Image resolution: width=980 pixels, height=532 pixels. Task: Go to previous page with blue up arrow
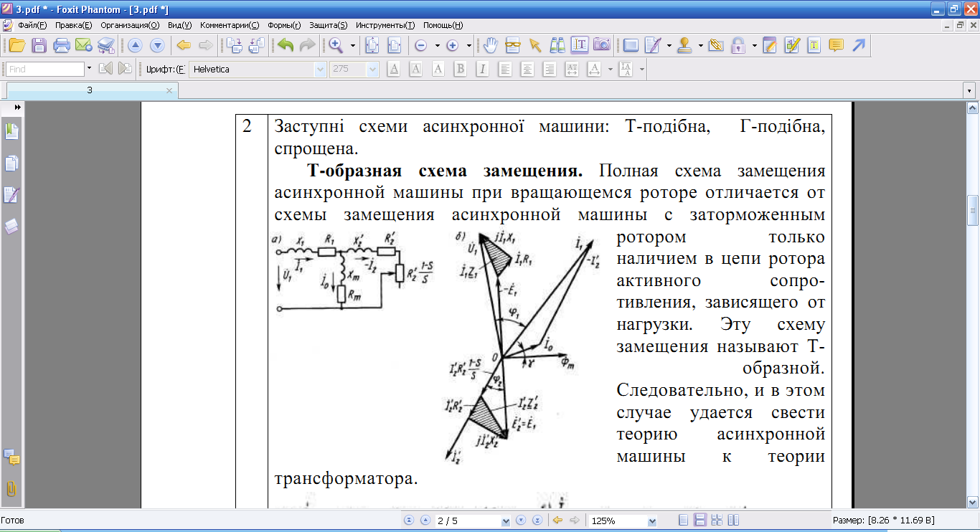tap(135, 45)
